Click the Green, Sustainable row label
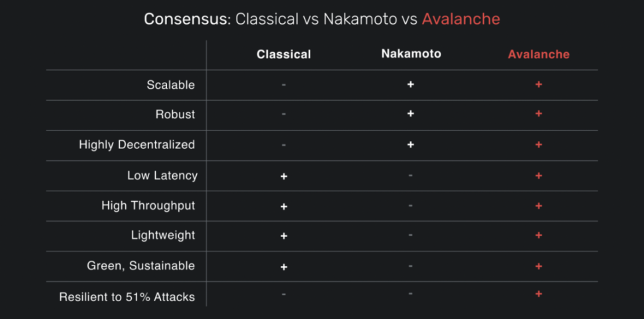This screenshot has width=644, height=319. coord(141,265)
